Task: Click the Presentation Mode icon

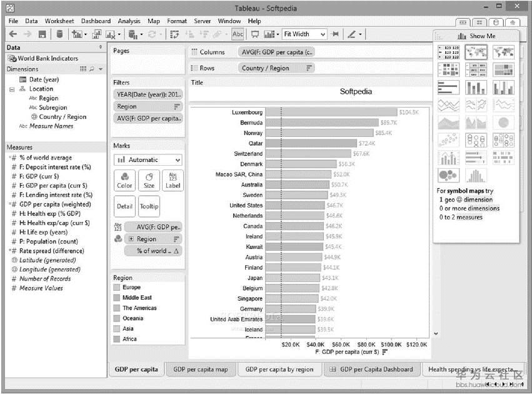Action: click(x=255, y=34)
